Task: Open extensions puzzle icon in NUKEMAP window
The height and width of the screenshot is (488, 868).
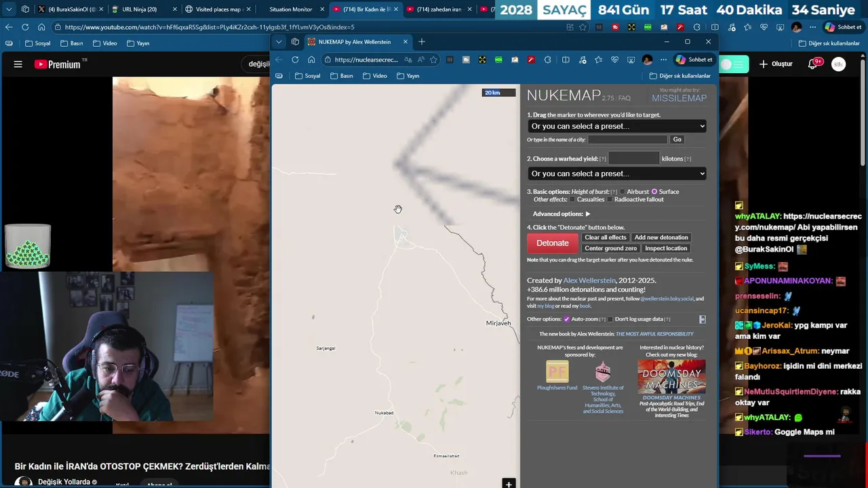Action: click(x=547, y=60)
